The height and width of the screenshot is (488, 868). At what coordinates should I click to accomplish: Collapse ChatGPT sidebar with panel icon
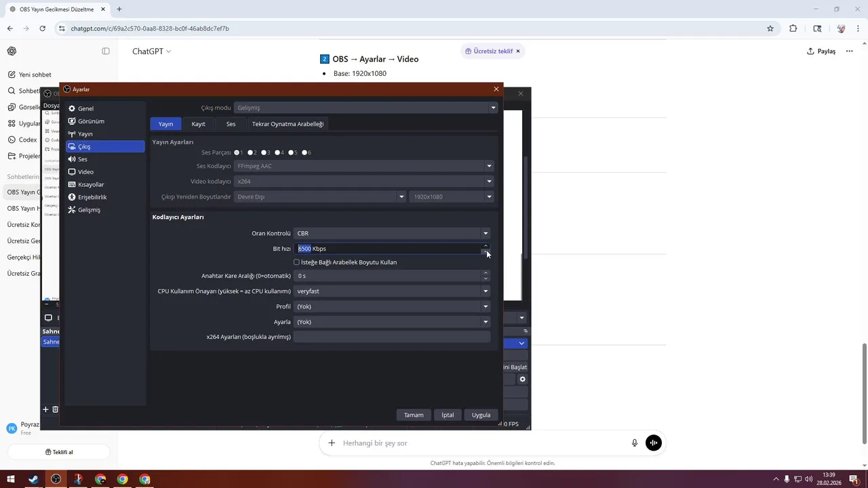pyautogui.click(x=106, y=52)
